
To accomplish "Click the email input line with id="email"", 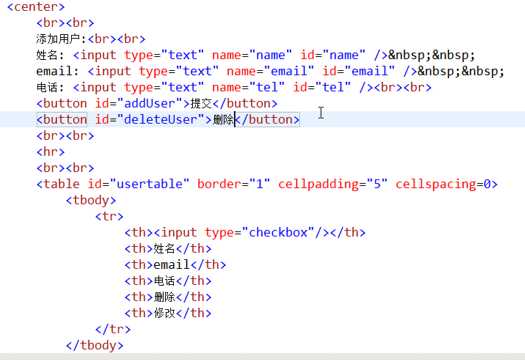I will pyautogui.click(x=270, y=71).
